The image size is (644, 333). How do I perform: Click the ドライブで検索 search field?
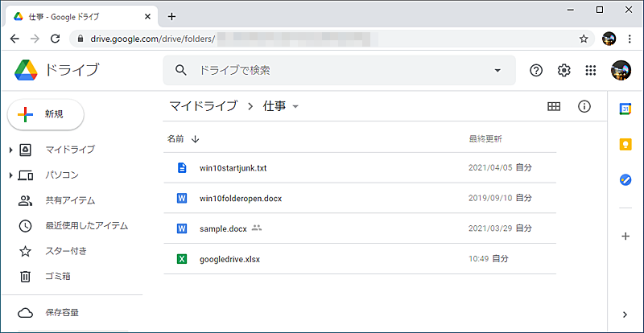tap(338, 71)
